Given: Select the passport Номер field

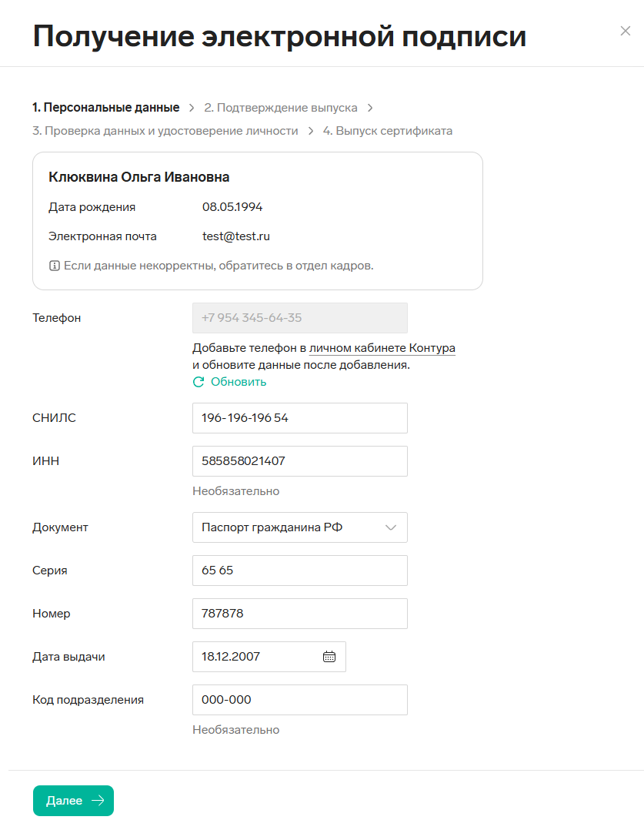Looking at the screenshot, I should tap(299, 614).
